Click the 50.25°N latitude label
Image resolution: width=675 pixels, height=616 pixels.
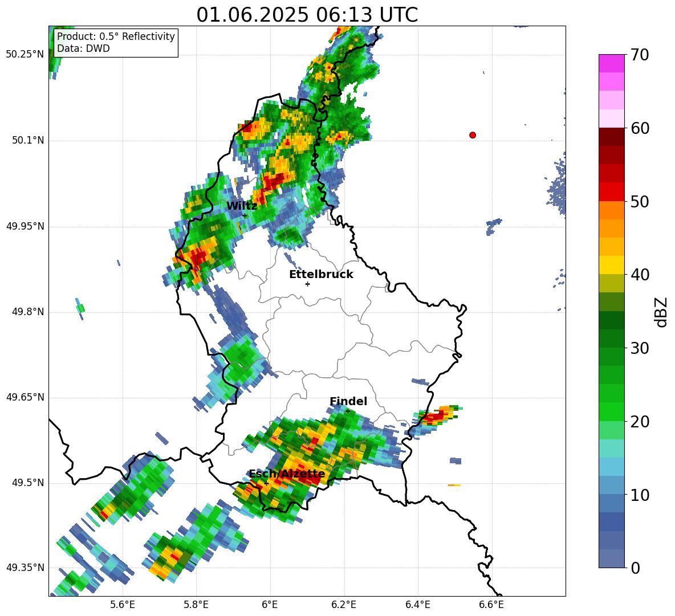[25, 55]
